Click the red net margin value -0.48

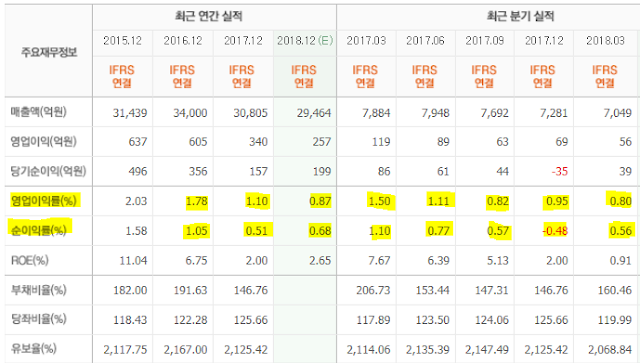(x=555, y=231)
